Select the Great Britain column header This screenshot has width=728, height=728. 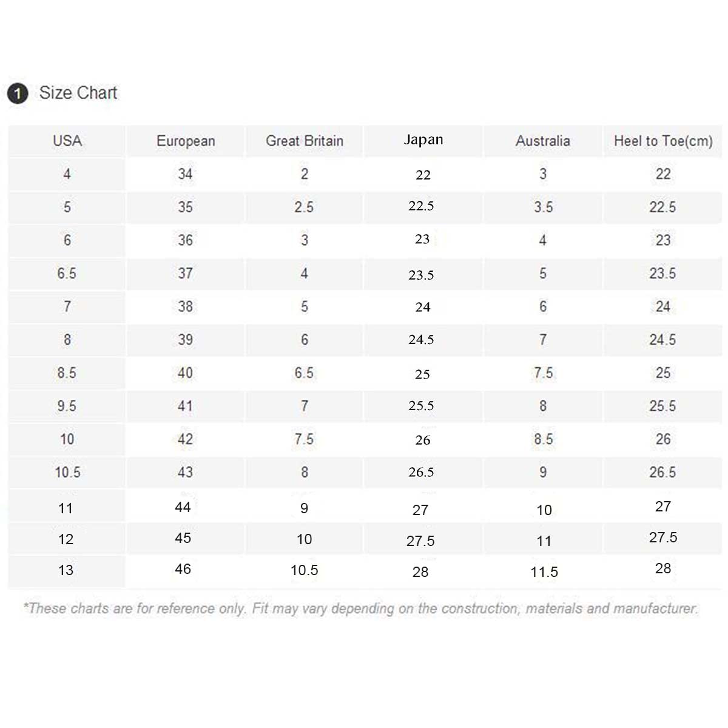click(x=305, y=141)
